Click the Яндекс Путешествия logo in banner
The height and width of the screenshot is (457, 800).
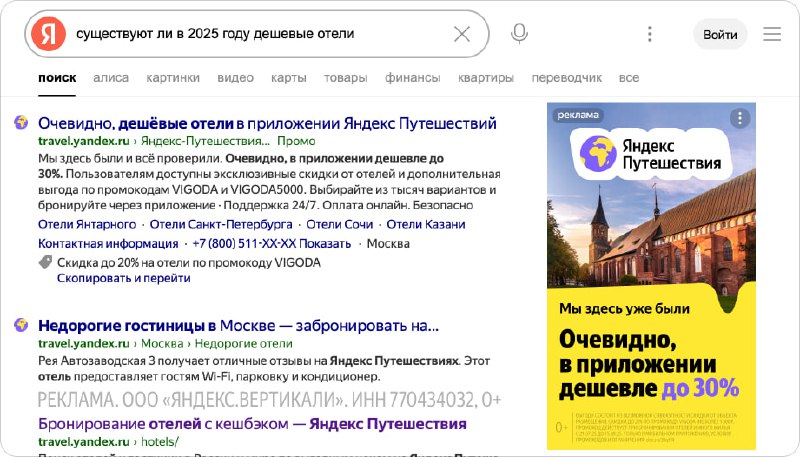point(651,154)
